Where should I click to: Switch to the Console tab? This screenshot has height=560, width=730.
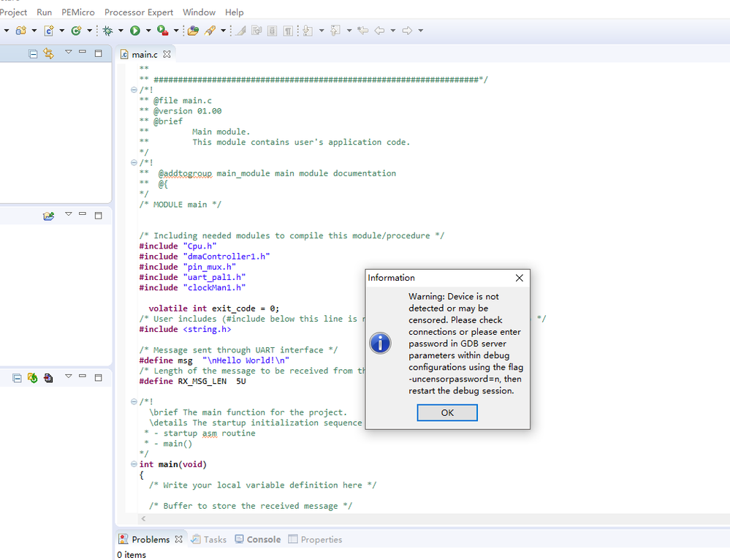[258, 540]
